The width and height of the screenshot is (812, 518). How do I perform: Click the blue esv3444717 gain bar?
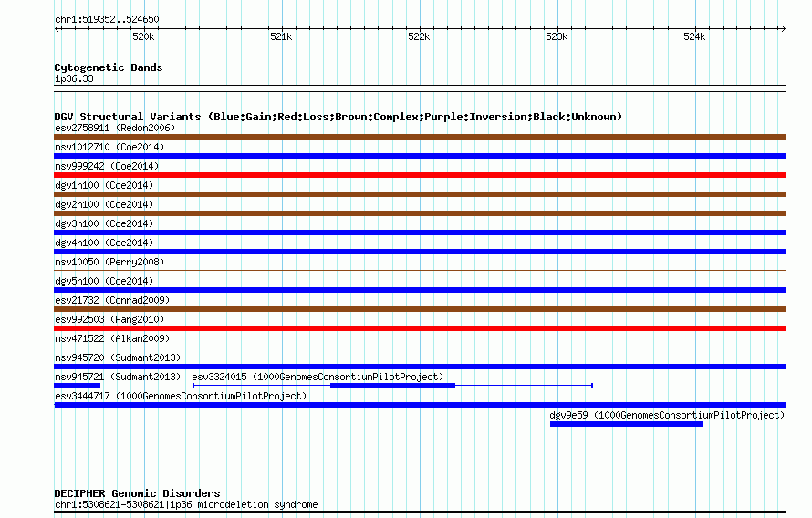[420, 405]
